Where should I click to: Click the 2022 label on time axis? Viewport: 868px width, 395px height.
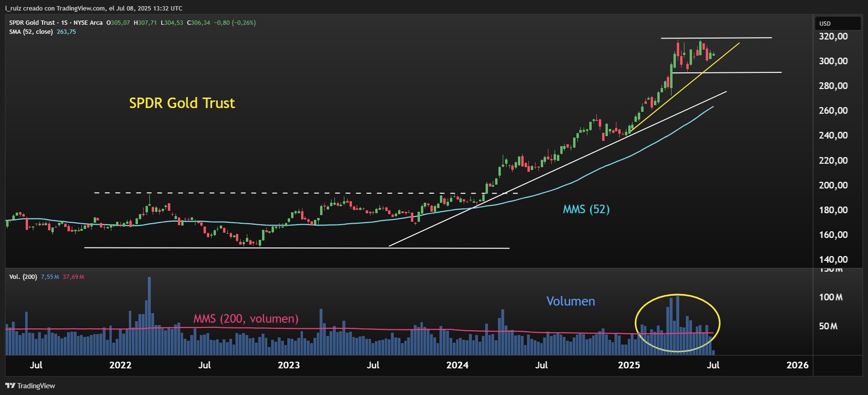(120, 365)
